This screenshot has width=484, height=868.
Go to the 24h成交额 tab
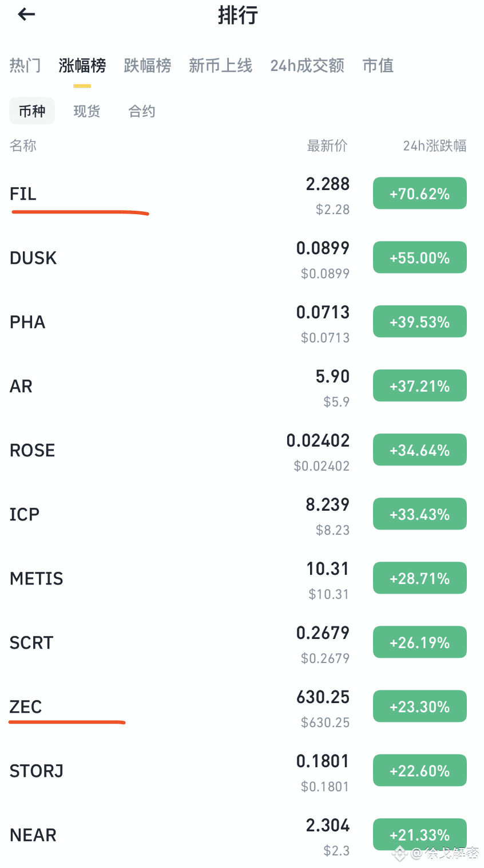click(307, 66)
